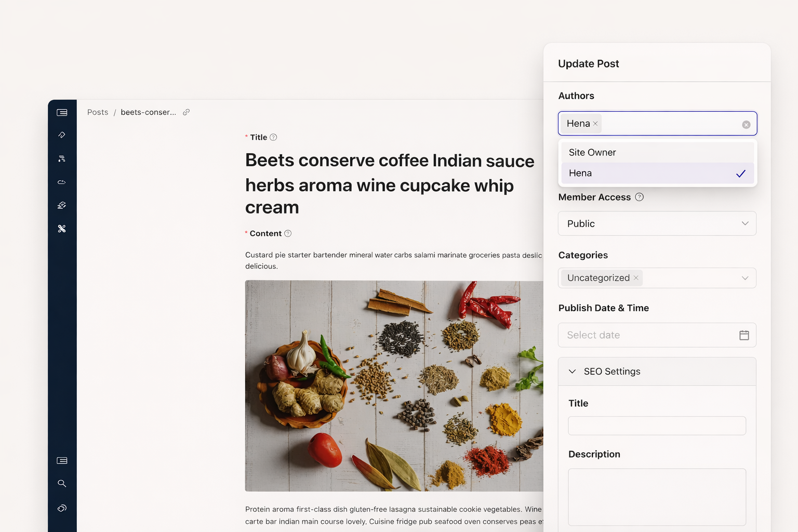This screenshot has height=532, width=798.
Task: Open the Member Access Public dropdown
Action: click(x=657, y=223)
